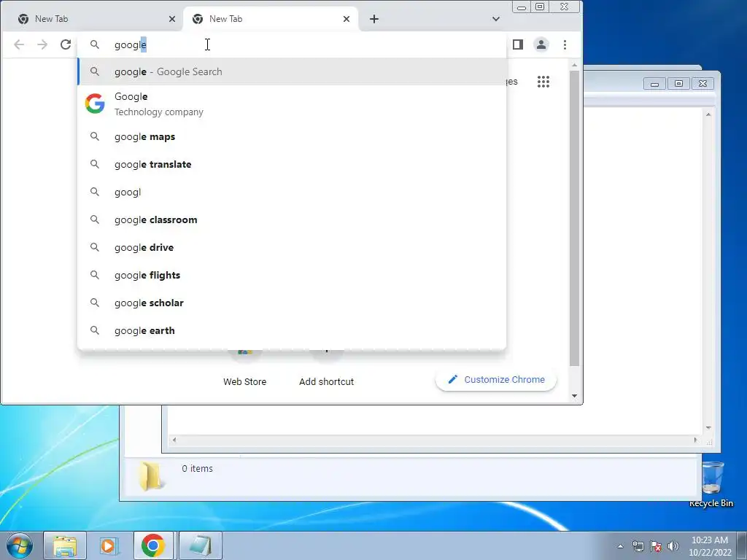Viewport: 747px width, 560px height.
Task: Choose the google earth suggestion
Action: click(292, 330)
